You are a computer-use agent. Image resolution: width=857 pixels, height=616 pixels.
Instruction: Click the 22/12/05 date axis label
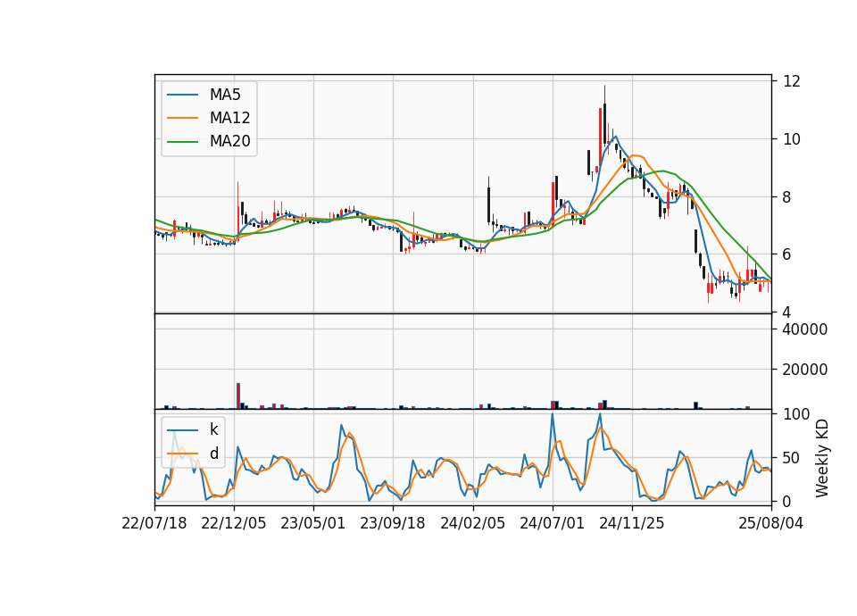pos(234,524)
